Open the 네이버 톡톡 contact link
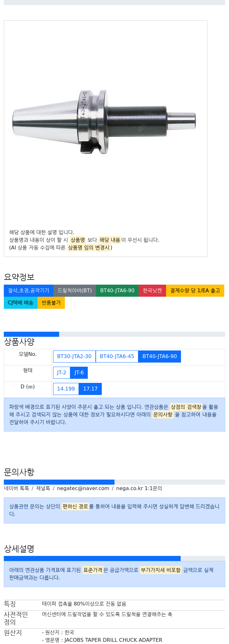 point(17,488)
